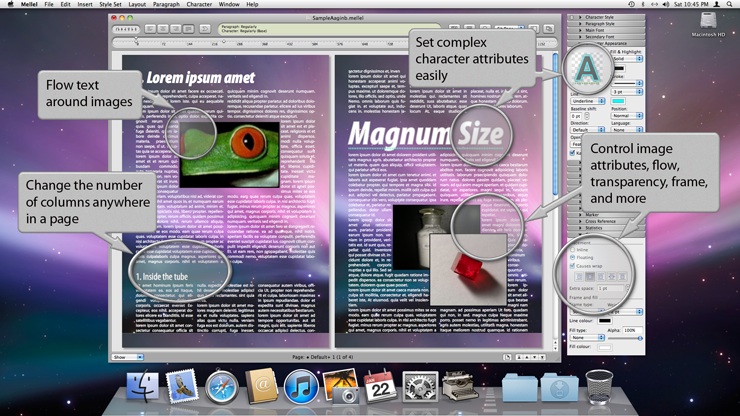Toggle the Causes wrap checkbox
740x416 pixels.
click(573, 266)
